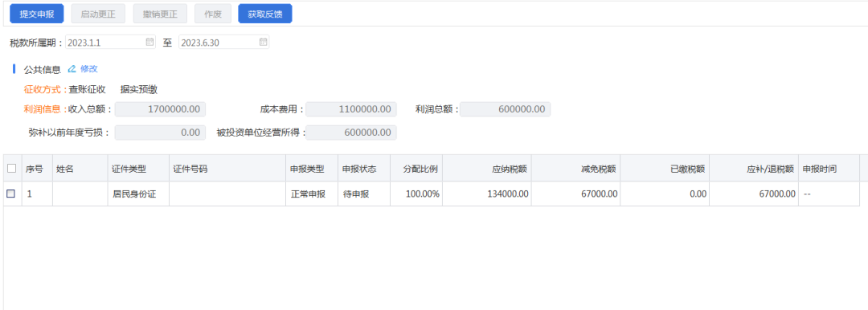Select the start date field 2023.1.1
Image resolution: width=868 pixels, height=310 pixels.
click(x=110, y=42)
